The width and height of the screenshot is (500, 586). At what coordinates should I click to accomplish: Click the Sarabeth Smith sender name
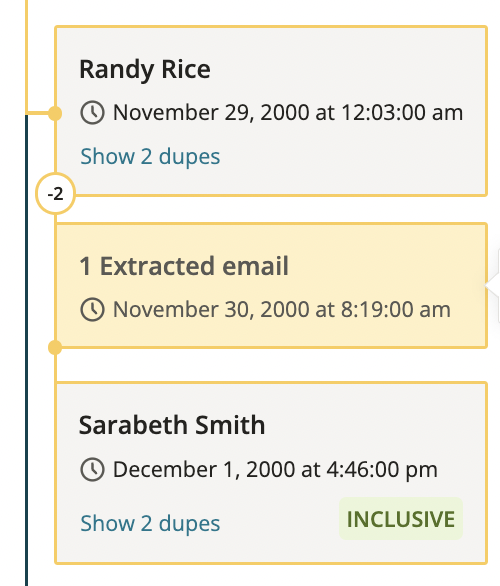coord(172,425)
